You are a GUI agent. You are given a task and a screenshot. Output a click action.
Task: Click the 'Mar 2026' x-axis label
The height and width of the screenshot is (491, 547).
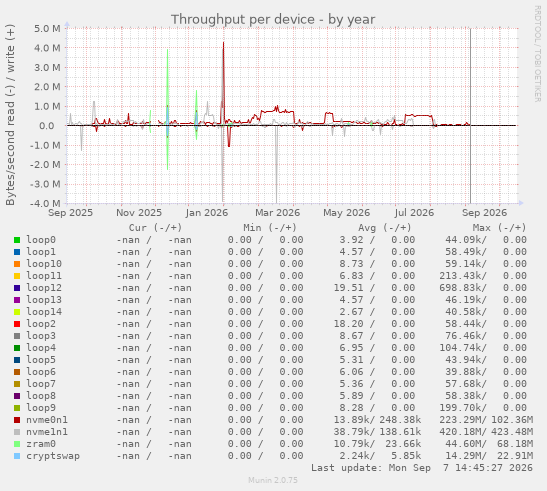click(x=277, y=213)
